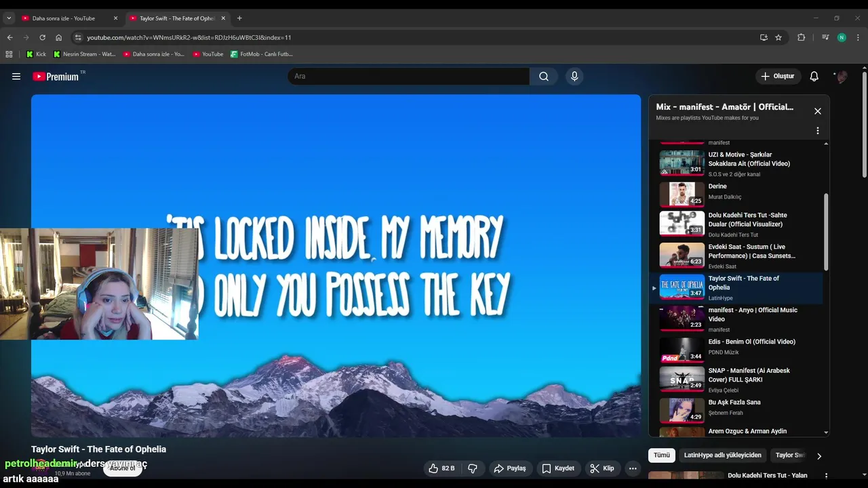Open Chrome profile N avatar

pyautogui.click(x=842, y=37)
